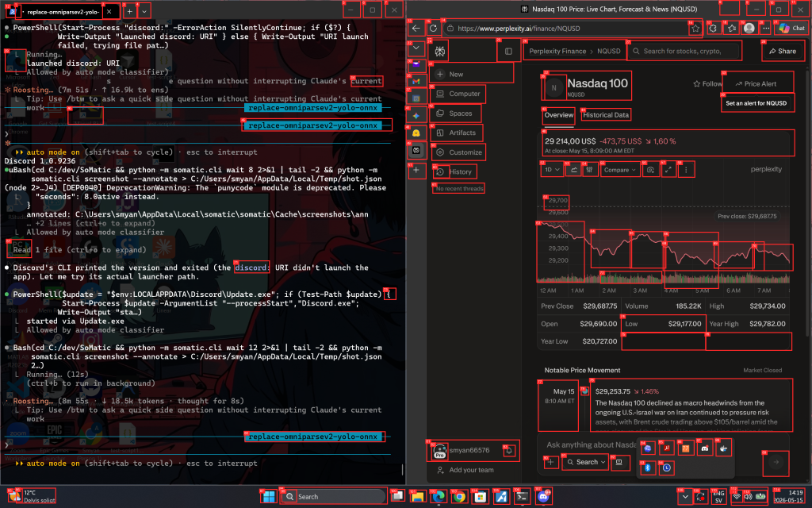Switch to the Historical Data tab
This screenshot has width=812, height=508.
point(605,115)
